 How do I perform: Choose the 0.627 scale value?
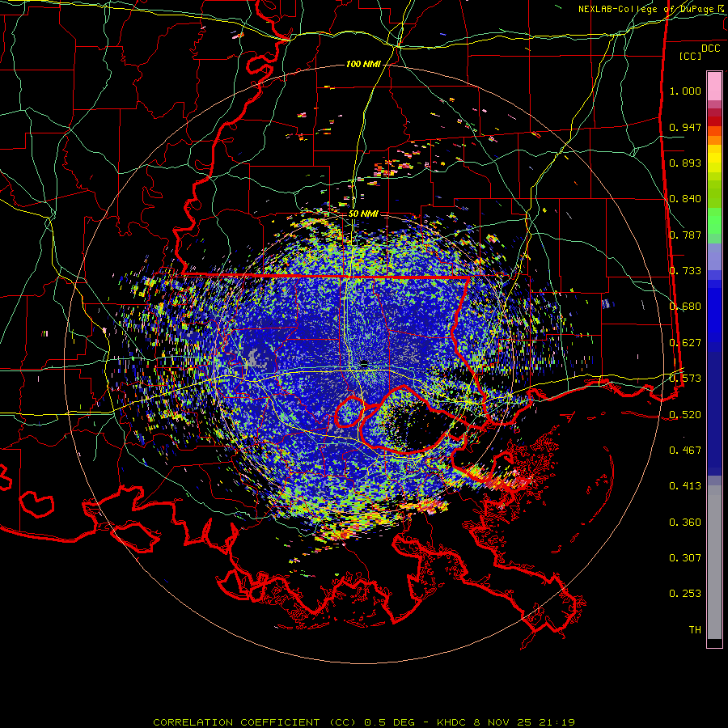(685, 343)
